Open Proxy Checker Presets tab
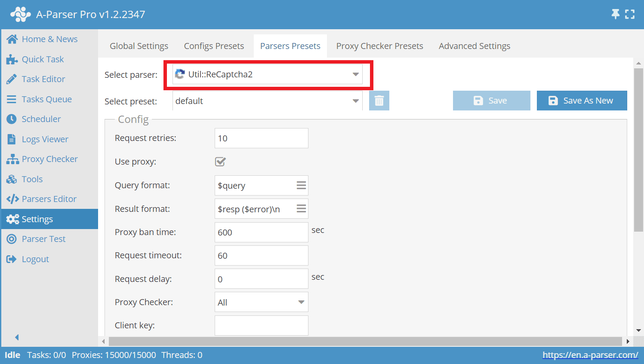This screenshot has width=644, height=364. (380, 46)
